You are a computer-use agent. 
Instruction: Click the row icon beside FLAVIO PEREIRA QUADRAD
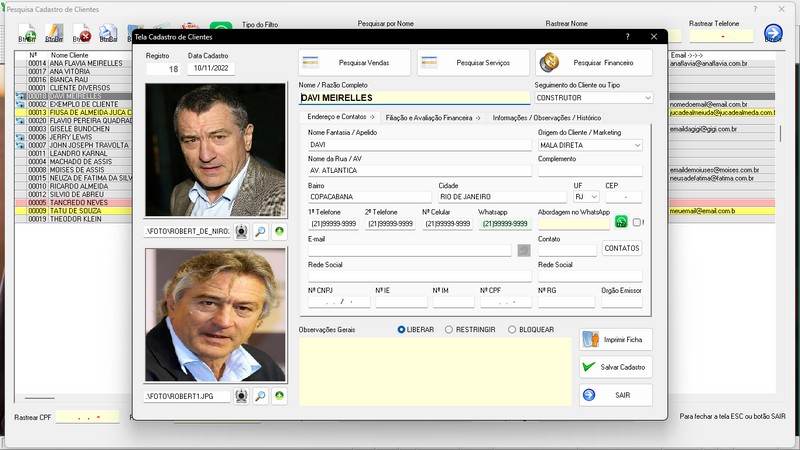(x=20, y=120)
